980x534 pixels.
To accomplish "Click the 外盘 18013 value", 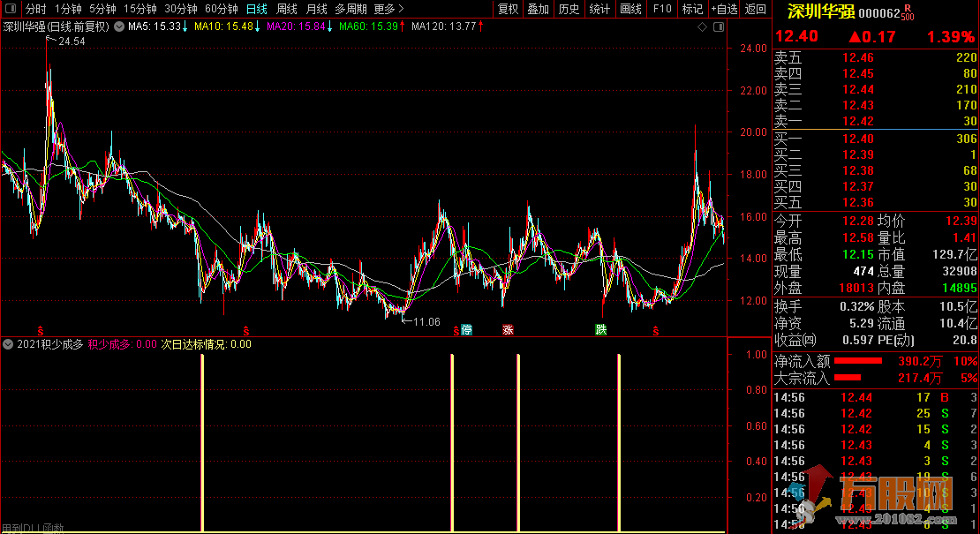I will [x=856, y=288].
